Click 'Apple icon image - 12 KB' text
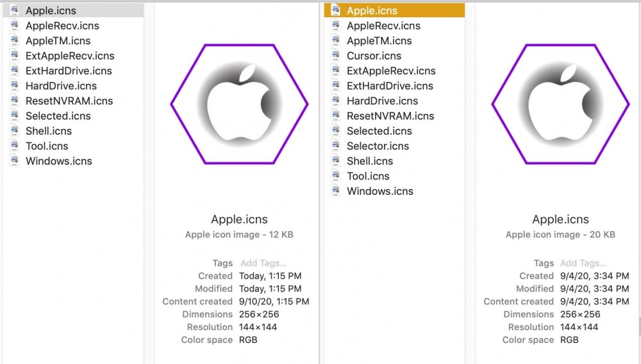This screenshot has height=364, width=641. [239, 235]
